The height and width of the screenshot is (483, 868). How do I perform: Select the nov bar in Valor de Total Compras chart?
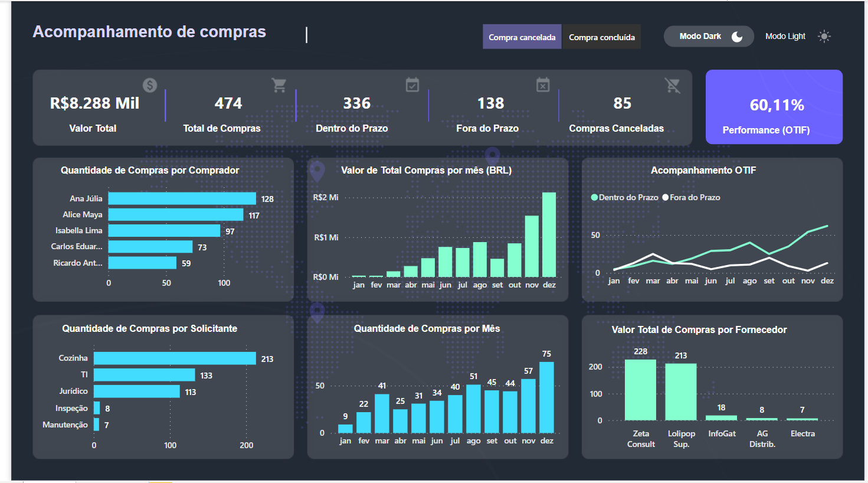click(x=532, y=247)
